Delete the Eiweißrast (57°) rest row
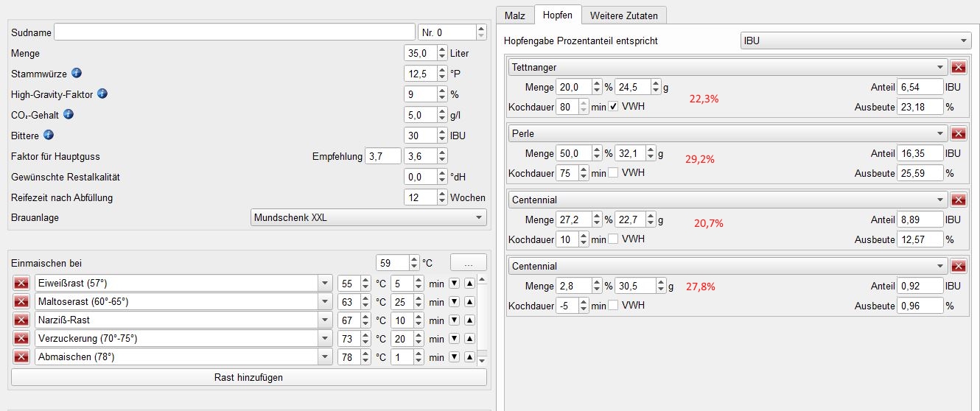This screenshot has width=980, height=411. pos(21,284)
